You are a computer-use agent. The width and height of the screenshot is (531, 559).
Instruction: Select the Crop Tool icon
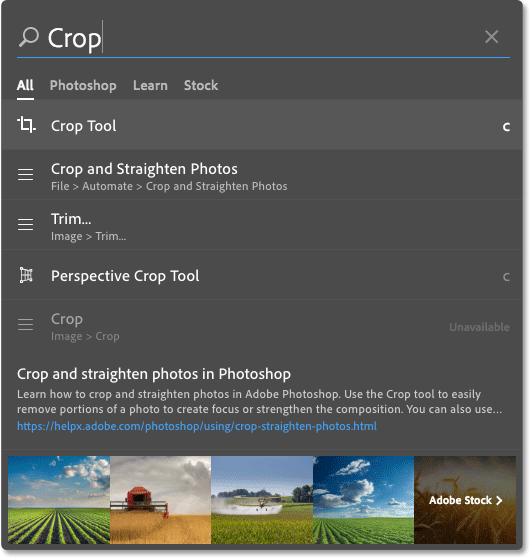click(x=26, y=125)
